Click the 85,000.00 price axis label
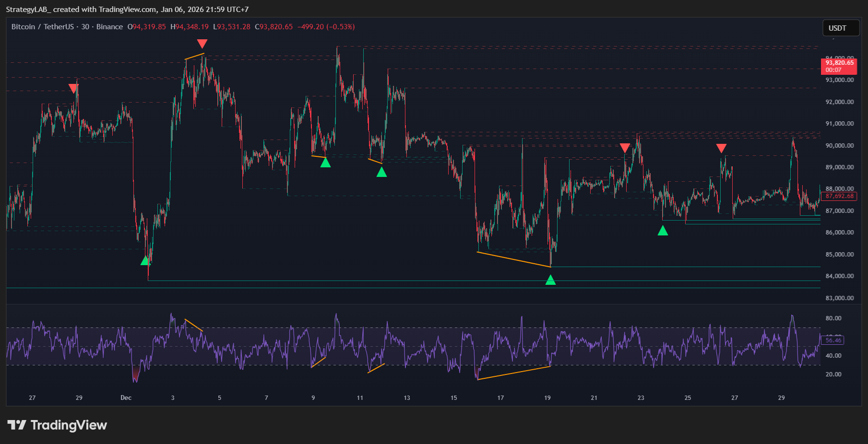The image size is (868, 444). coord(839,254)
